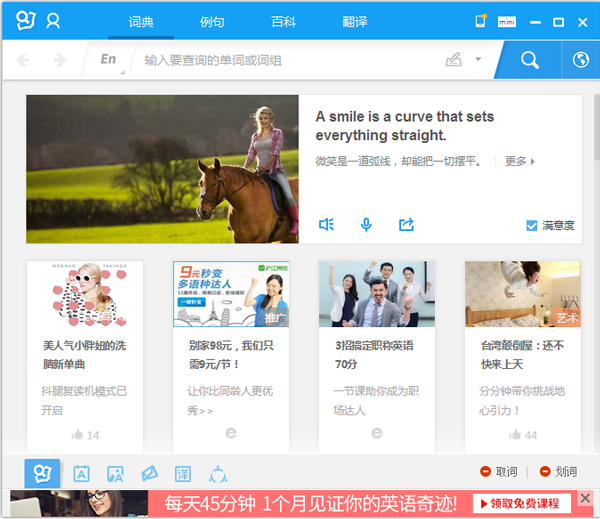Expand dropdown arrow beside handwriting icon
This screenshot has width=600, height=519.
[x=479, y=60]
